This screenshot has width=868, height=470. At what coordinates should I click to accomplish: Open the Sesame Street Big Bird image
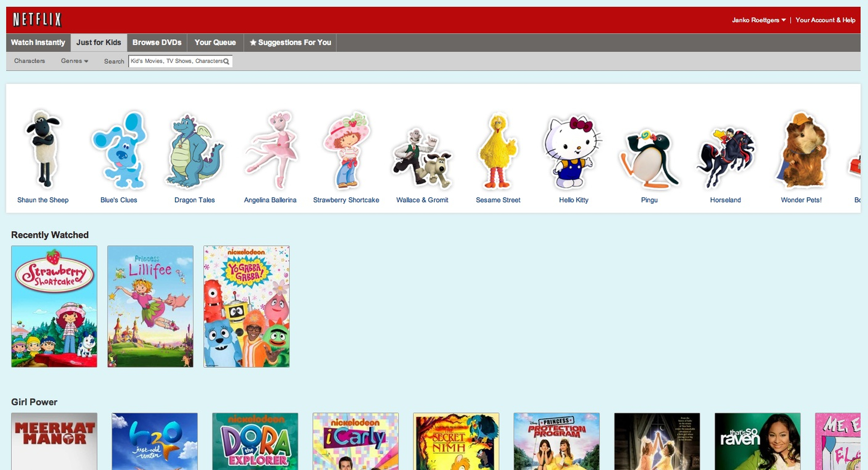click(498, 151)
